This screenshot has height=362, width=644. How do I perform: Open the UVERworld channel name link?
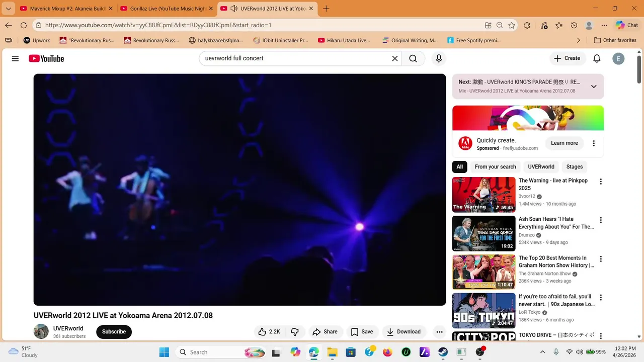68,328
